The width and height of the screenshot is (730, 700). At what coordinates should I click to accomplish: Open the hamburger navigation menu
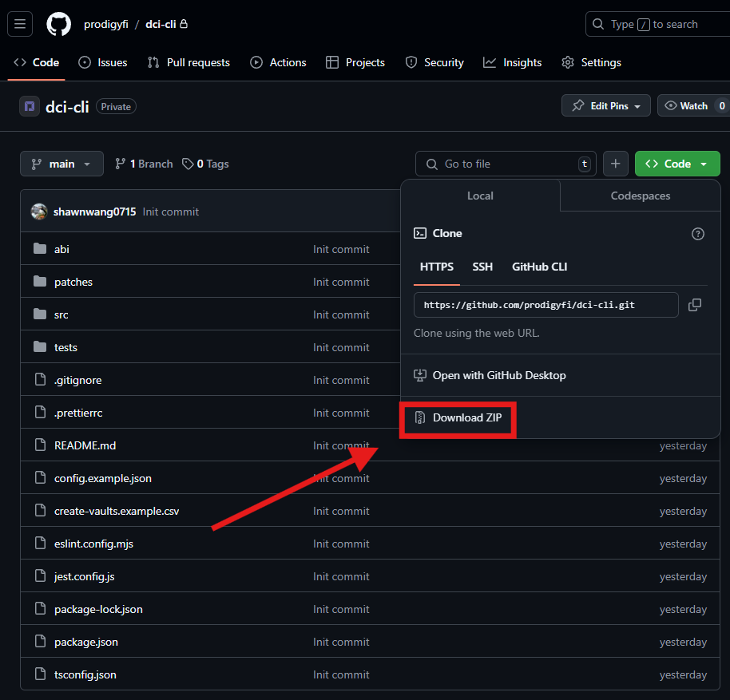[x=20, y=24]
